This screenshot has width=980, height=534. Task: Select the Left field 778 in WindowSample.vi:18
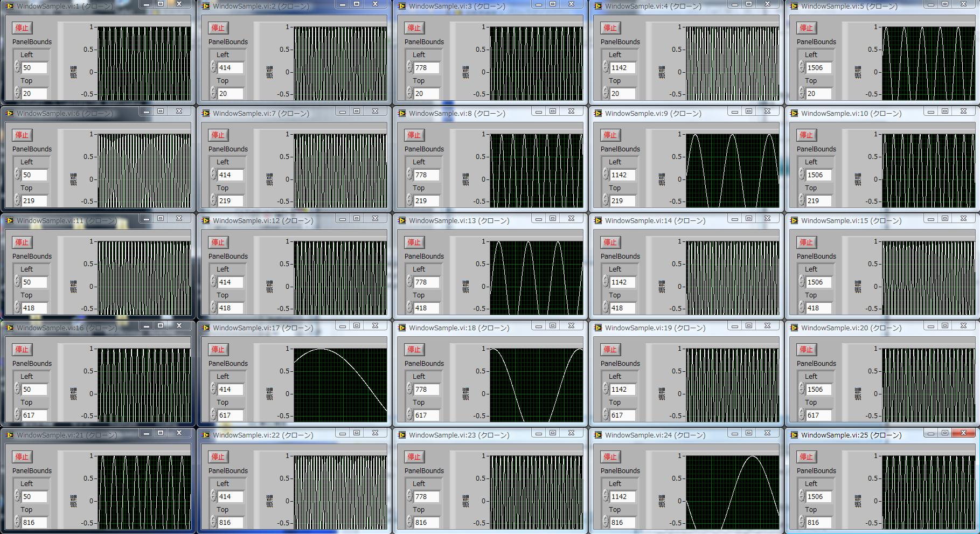point(427,389)
